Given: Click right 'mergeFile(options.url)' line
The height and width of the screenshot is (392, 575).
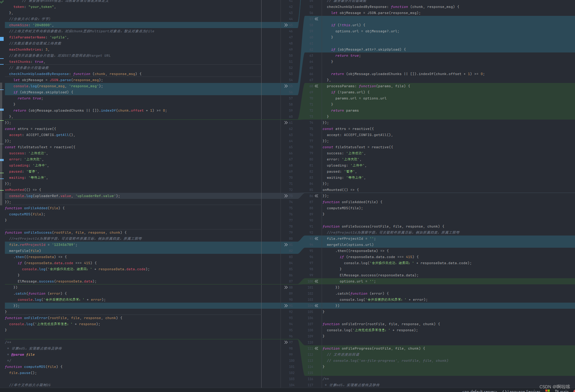Looking at the screenshot, I should coord(350,245).
